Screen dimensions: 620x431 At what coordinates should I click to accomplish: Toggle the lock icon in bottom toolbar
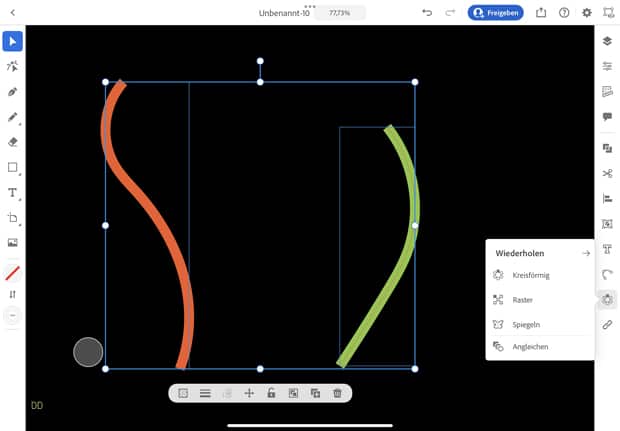click(x=271, y=393)
